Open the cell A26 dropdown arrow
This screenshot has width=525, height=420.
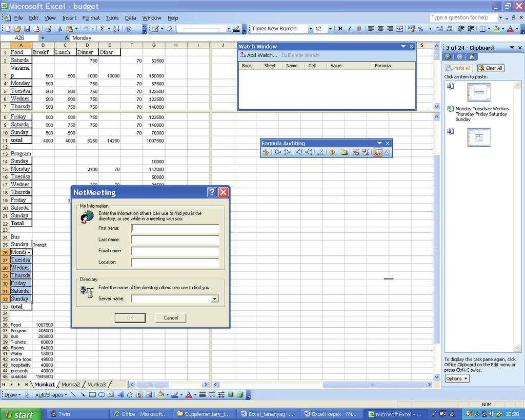coord(29,252)
